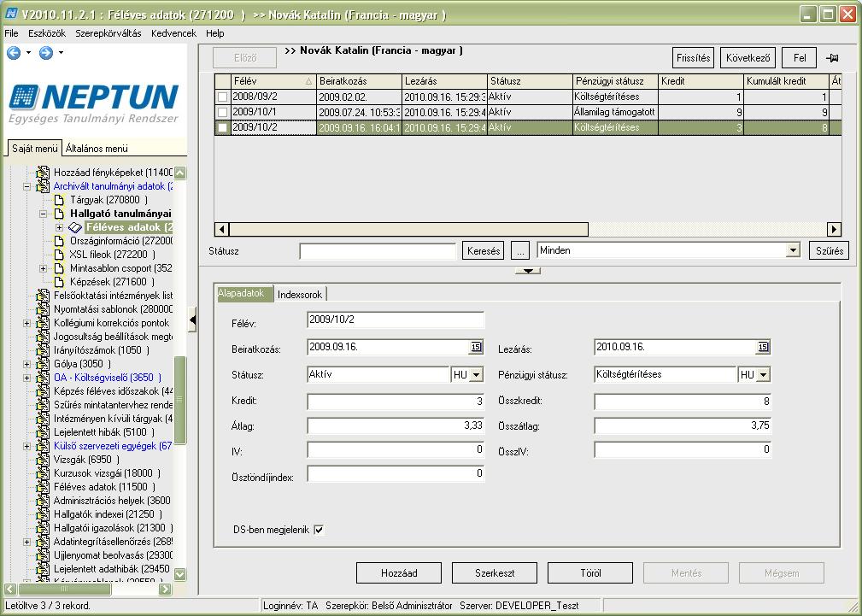Click the Keresés button
This screenshot has width=862, height=616.
[x=484, y=251]
